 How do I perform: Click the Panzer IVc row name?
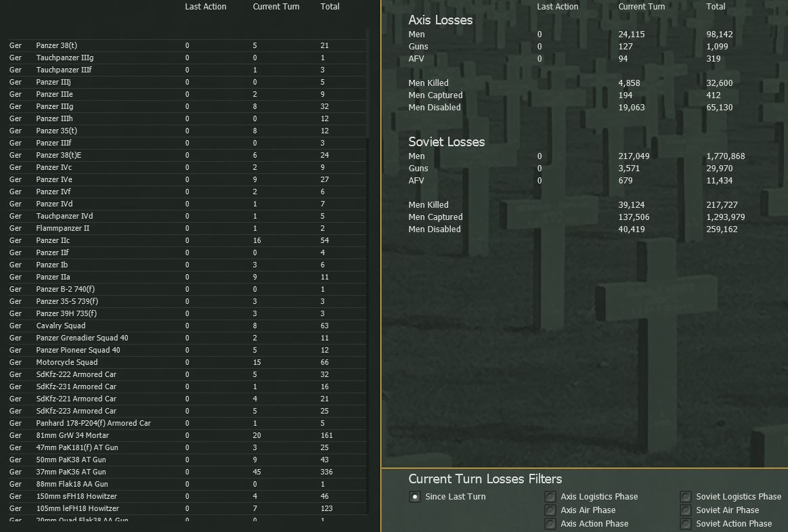pyautogui.click(x=53, y=167)
